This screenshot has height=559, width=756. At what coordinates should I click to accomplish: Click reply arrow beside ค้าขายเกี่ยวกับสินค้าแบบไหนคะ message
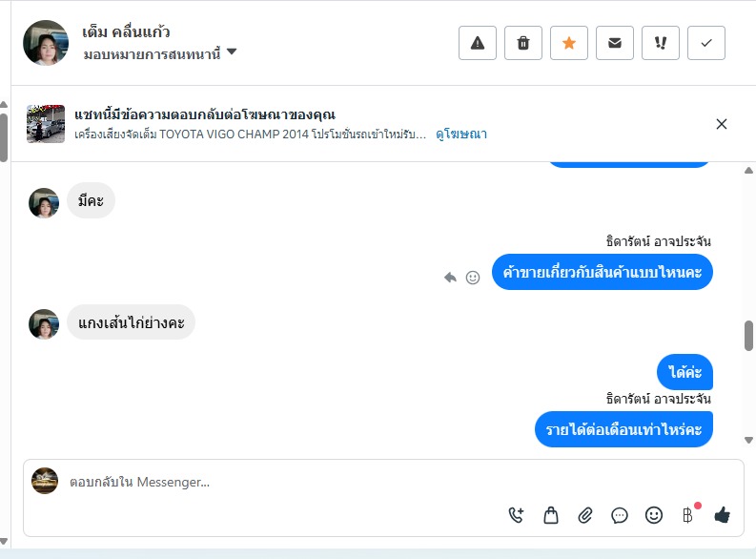click(x=451, y=278)
